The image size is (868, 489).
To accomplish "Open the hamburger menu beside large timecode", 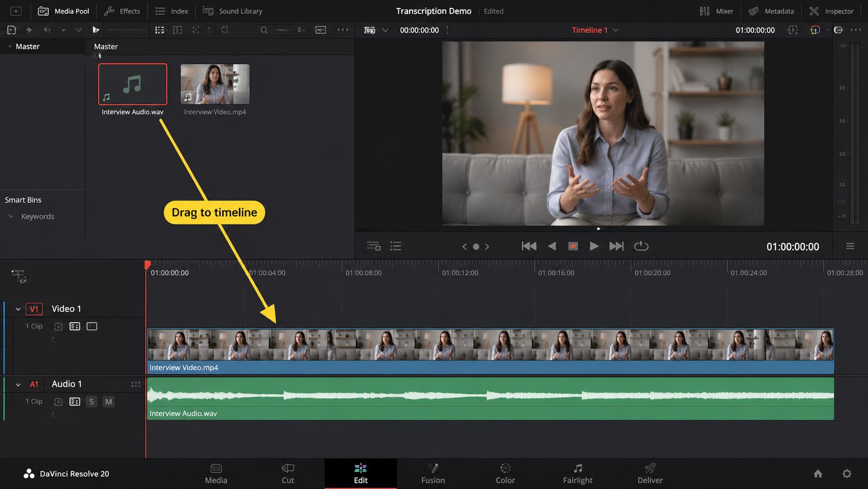I will point(850,246).
